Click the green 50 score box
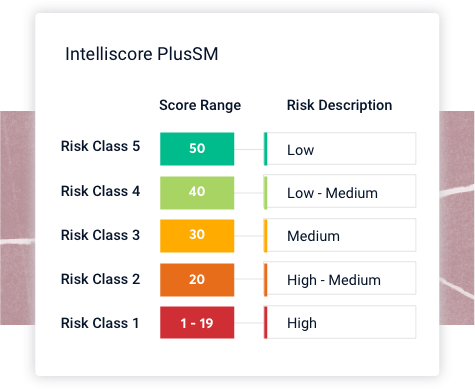The width and height of the screenshot is (475, 389). point(197,149)
